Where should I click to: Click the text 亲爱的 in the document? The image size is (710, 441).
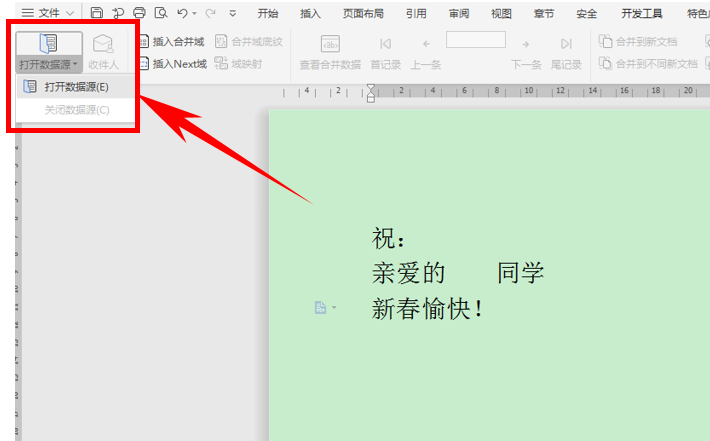click(408, 273)
